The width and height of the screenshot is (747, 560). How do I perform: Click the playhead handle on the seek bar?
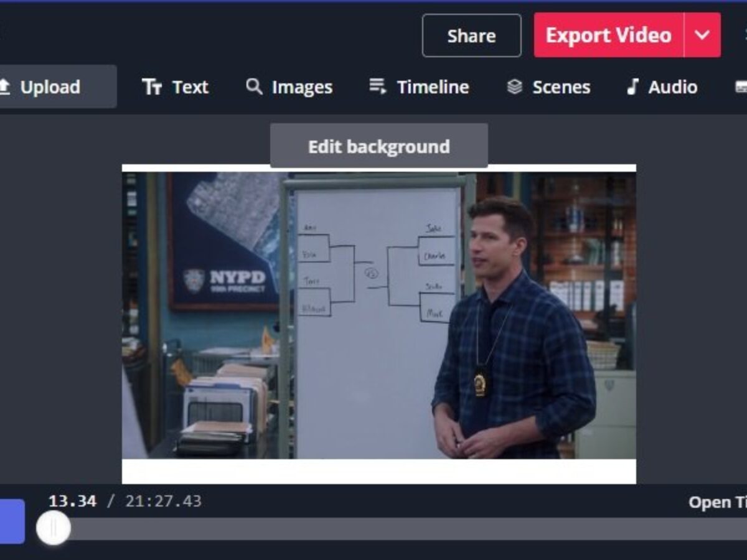pyautogui.click(x=53, y=528)
